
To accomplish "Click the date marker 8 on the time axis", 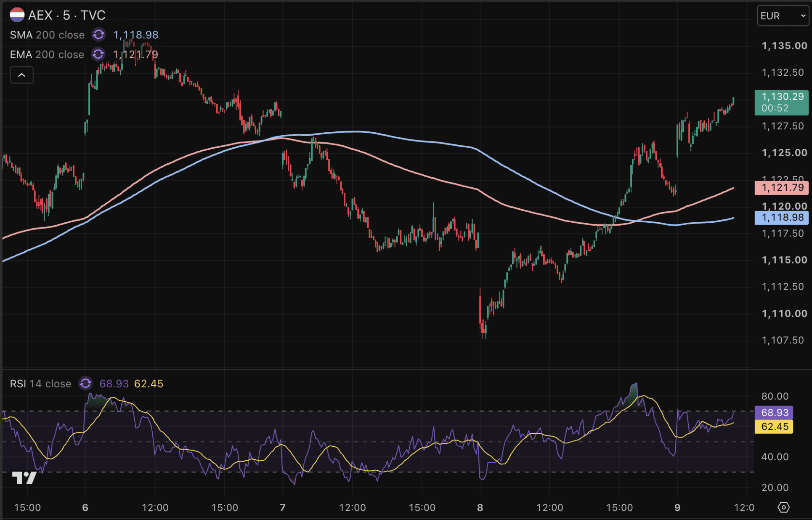I will click(x=480, y=507).
